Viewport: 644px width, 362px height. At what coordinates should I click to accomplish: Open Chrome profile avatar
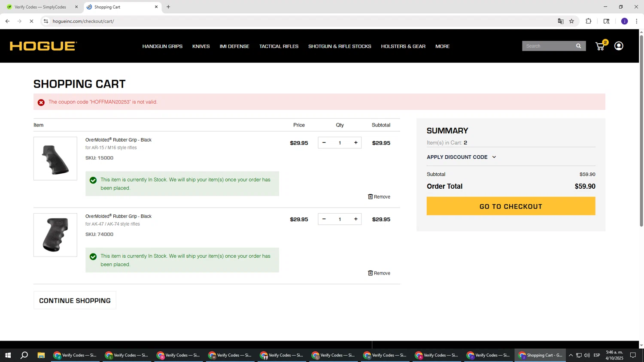pyautogui.click(x=625, y=21)
